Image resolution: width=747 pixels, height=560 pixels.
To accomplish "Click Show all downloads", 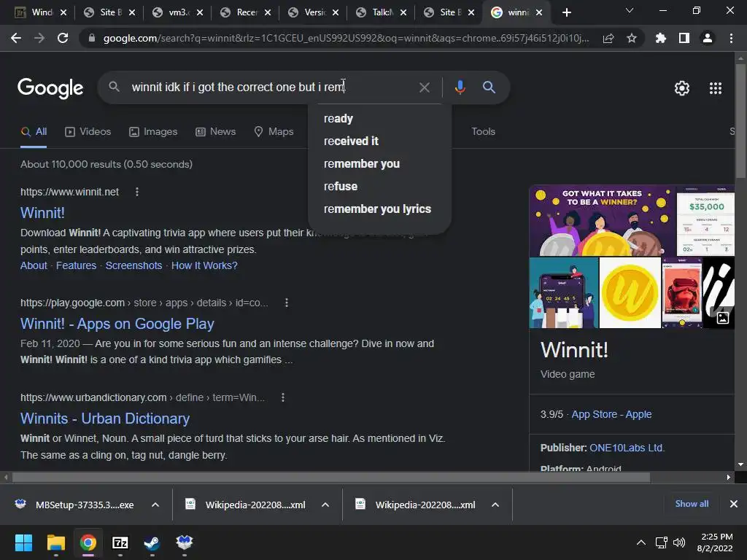I will click(692, 504).
